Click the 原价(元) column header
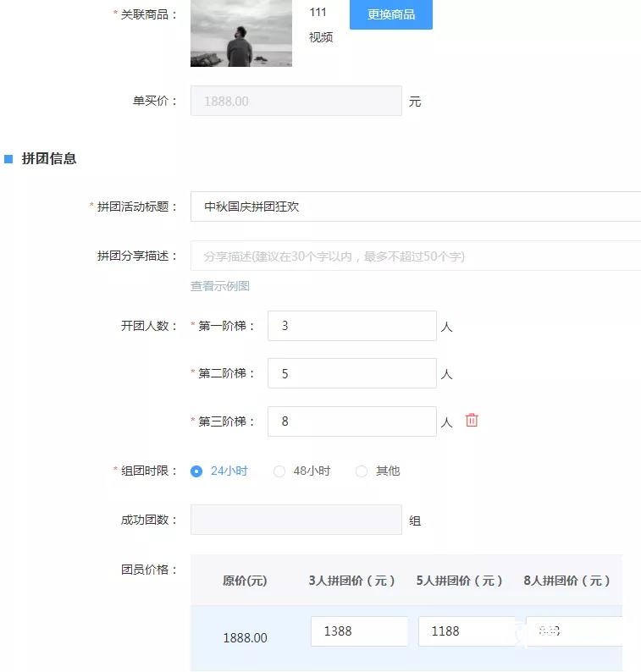The image size is (641, 672). [x=245, y=581]
